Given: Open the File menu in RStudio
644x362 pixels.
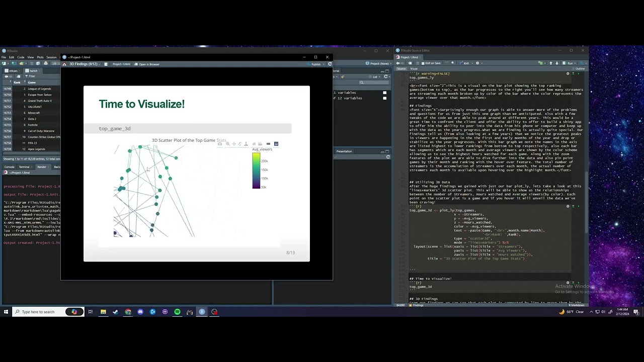Looking at the screenshot, I should (4, 57).
